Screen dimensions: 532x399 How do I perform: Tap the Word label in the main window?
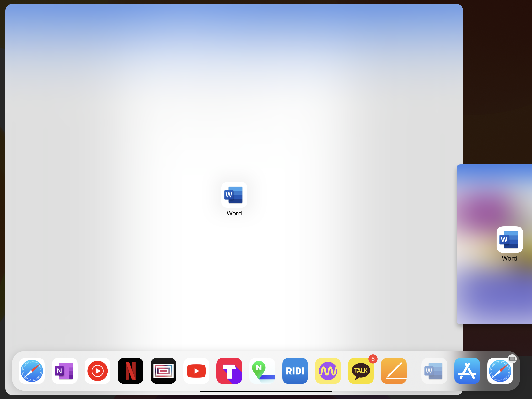(x=234, y=213)
